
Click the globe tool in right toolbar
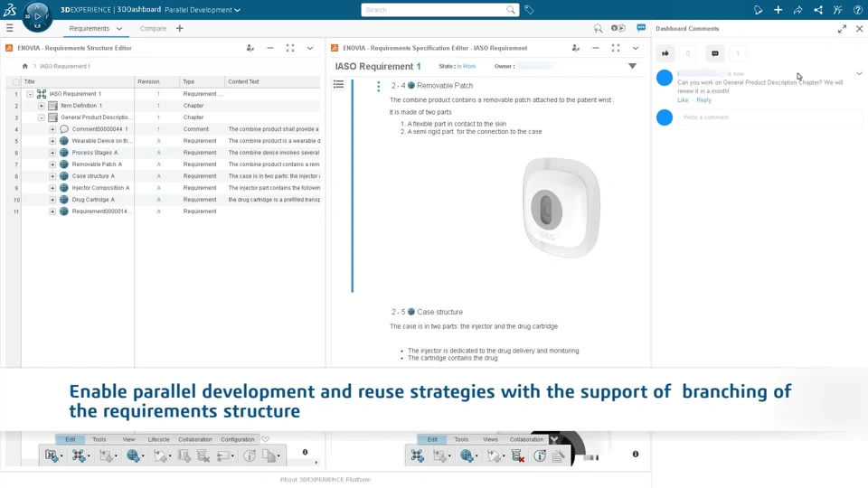[467, 455]
